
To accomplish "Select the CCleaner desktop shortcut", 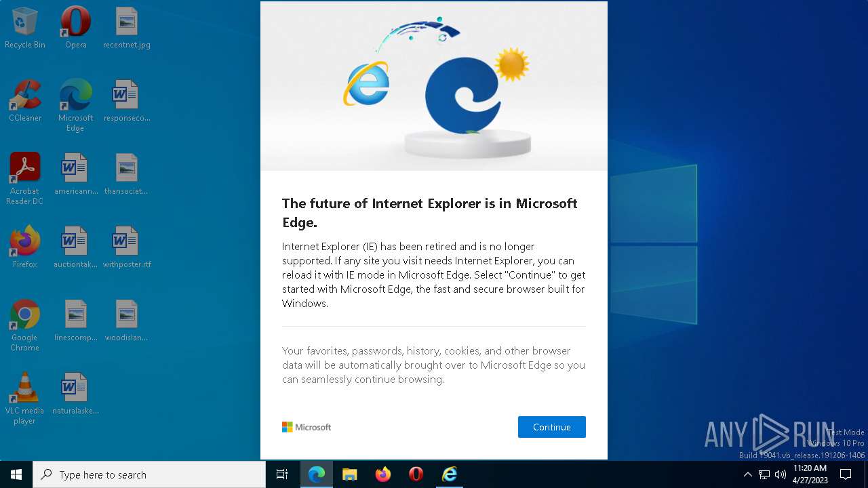I will tap(25, 102).
